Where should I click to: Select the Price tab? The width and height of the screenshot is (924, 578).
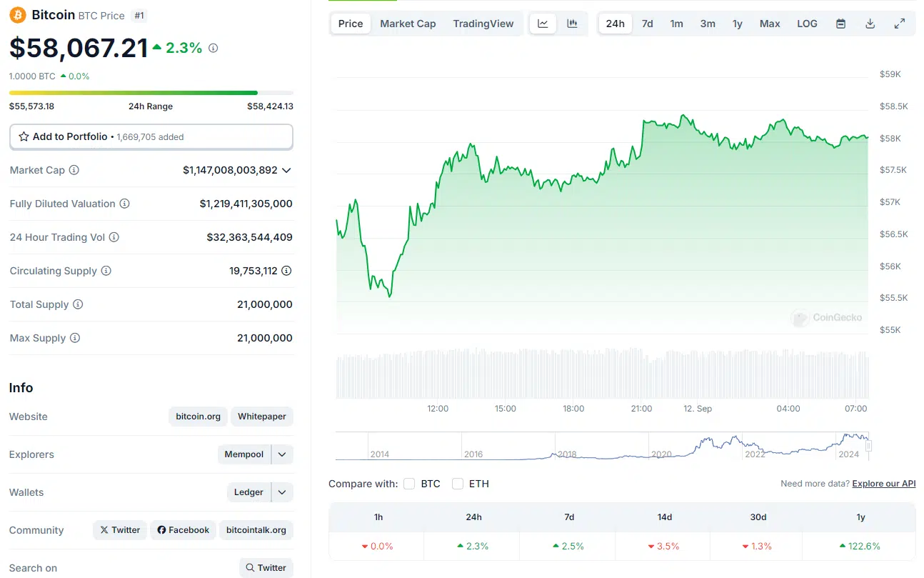click(x=351, y=24)
